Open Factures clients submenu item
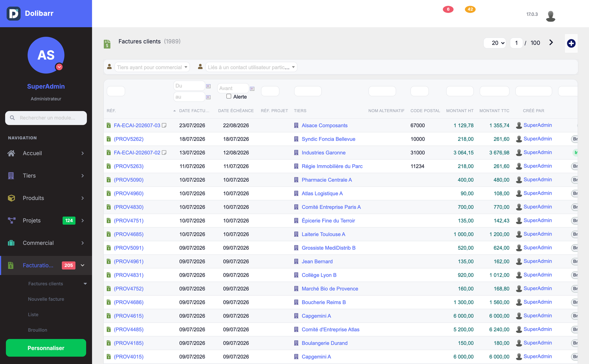This screenshot has width=589, height=364. 46,284
